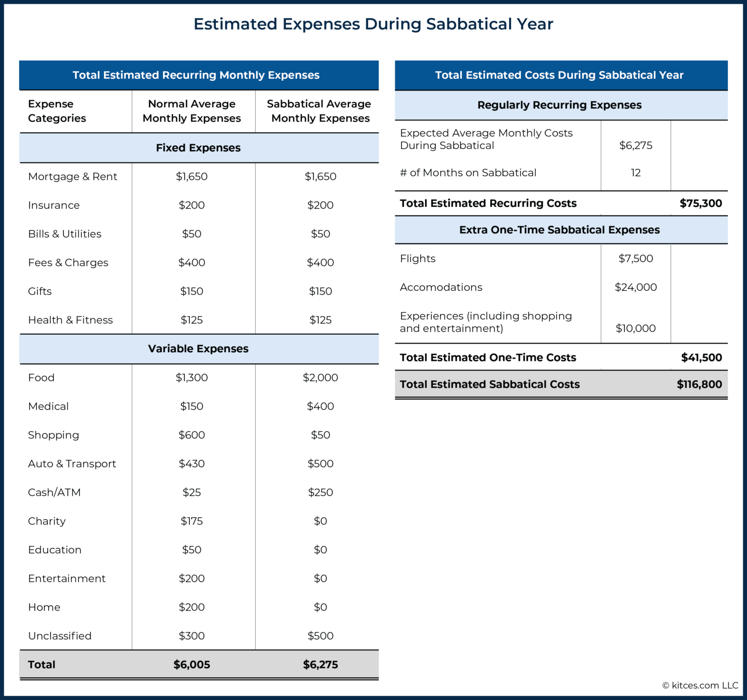
Task: Click the kitces.com LLC copyright text
Action: [x=700, y=685]
